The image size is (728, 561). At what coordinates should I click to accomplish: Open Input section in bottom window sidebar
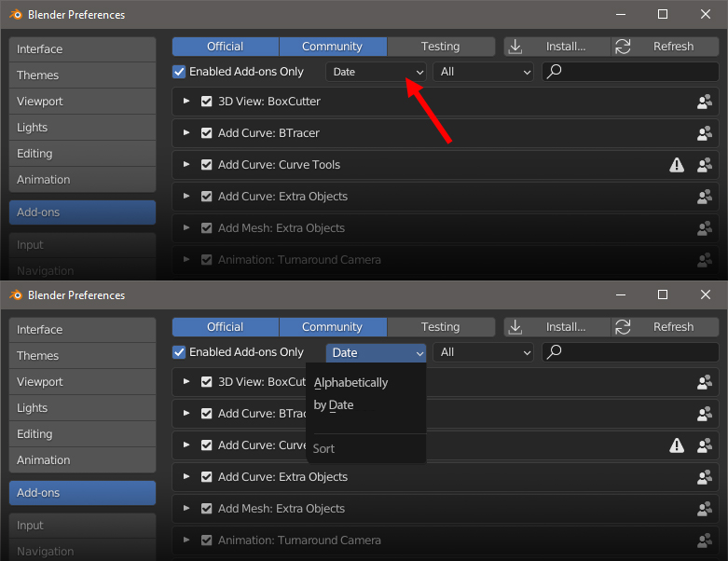coord(82,526)
